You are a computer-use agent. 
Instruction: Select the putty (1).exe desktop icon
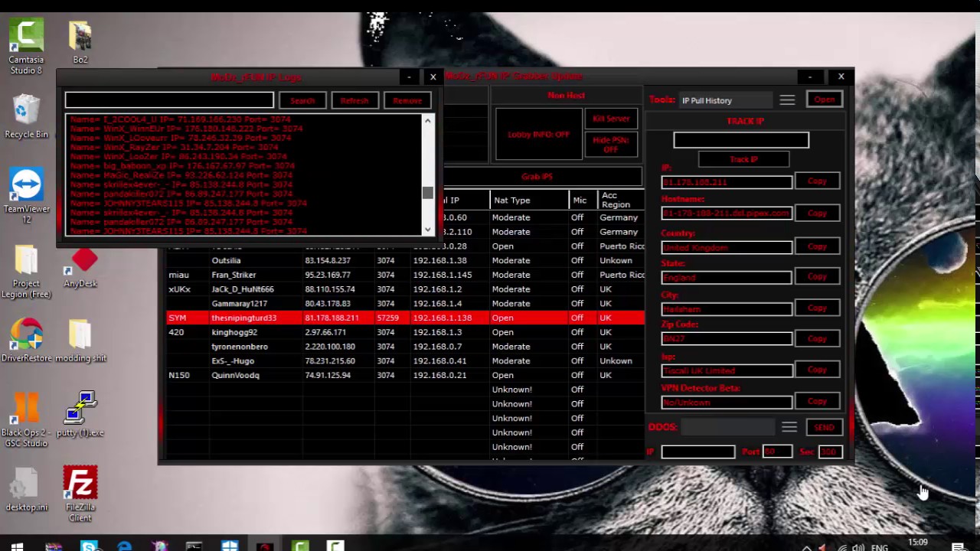click(80, 414)
